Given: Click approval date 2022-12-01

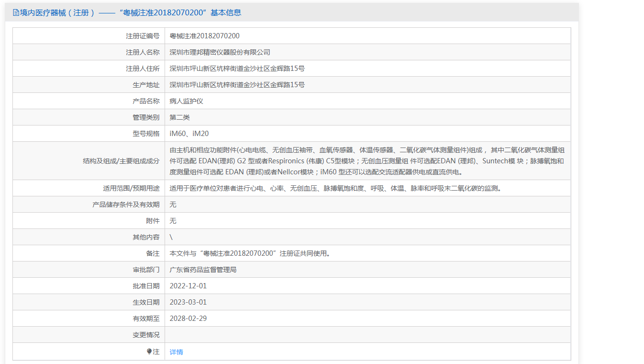Looking at the screenshot, I should tap(188, 286).
